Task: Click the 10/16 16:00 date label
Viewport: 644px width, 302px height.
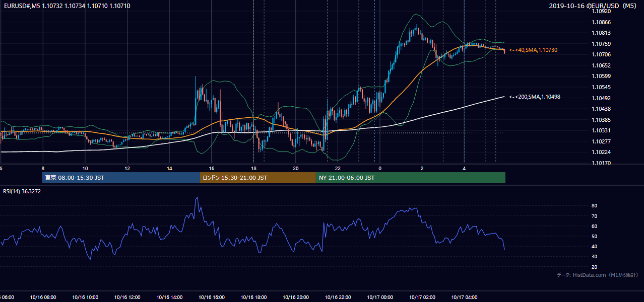Action: (x=211, y=297)
